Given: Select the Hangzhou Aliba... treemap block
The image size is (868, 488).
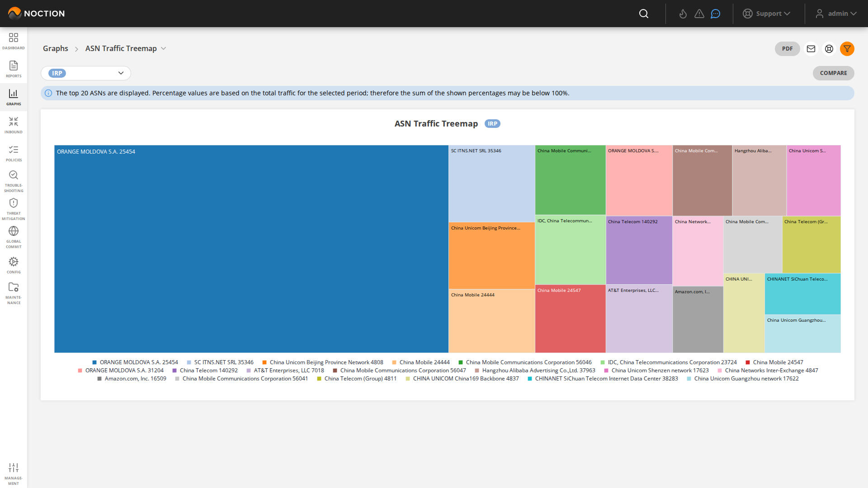Looking at the screenshot, I should pyautogui.click(x=759, y=180).
